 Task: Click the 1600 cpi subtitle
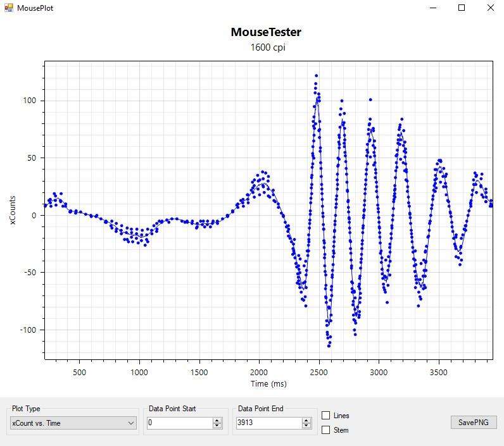[x=266, y=47]
